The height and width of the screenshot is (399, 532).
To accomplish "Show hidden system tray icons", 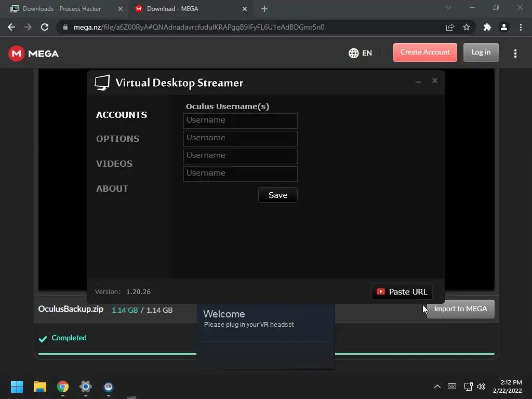I will [437, 387].
